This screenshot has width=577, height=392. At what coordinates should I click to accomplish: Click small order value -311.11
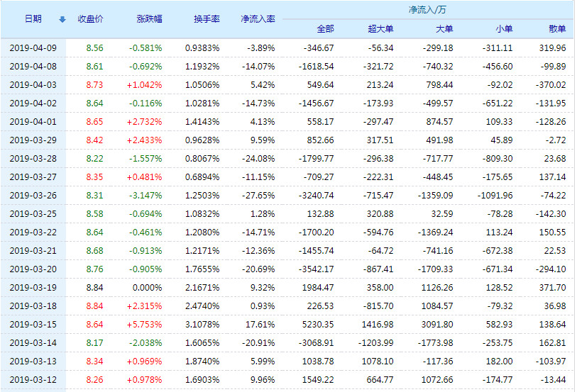coord(498,48)
